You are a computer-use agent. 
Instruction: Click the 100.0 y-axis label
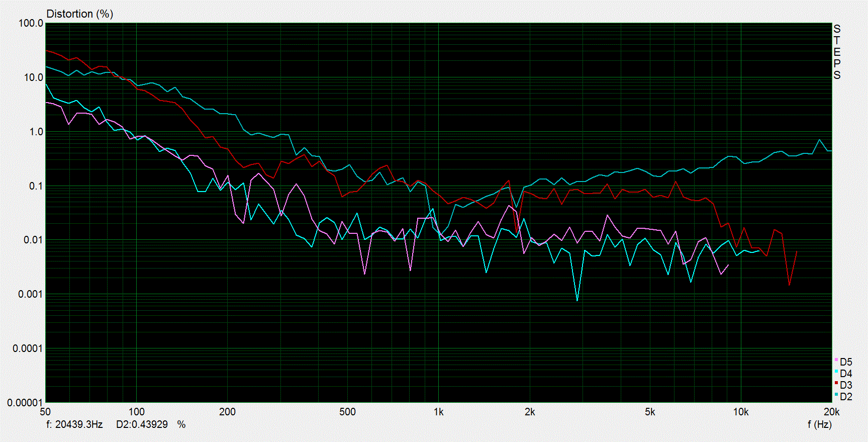[31, 24]
